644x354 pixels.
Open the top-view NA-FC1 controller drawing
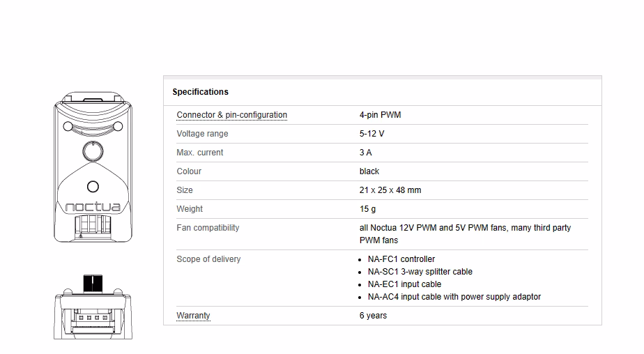point(93,167)
